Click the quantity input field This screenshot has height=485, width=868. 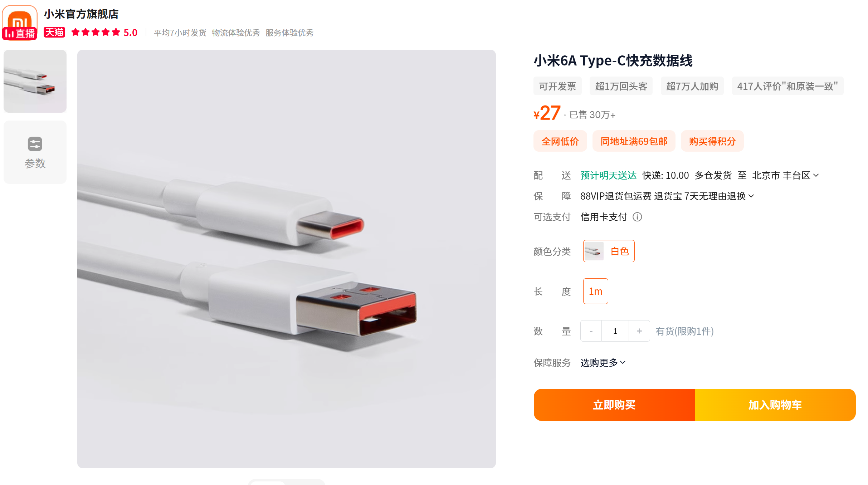[615, 331]
